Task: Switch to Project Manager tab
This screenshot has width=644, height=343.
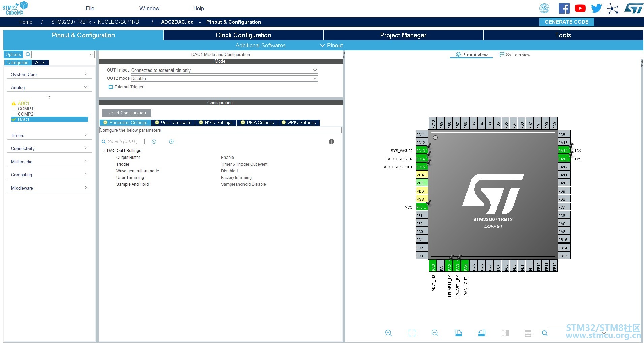Action: (403, 35)
